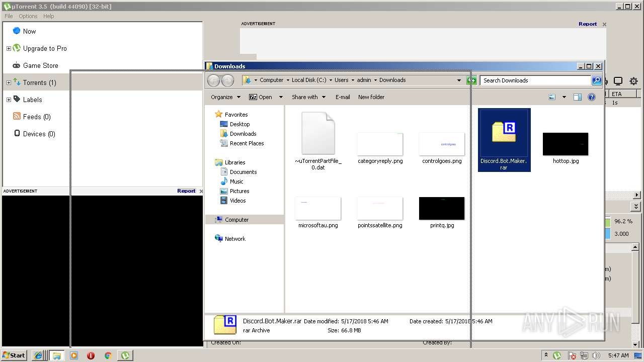This screenshot has width=644, height=362.
Task: Open Documents library
Action: click(239, 172)
